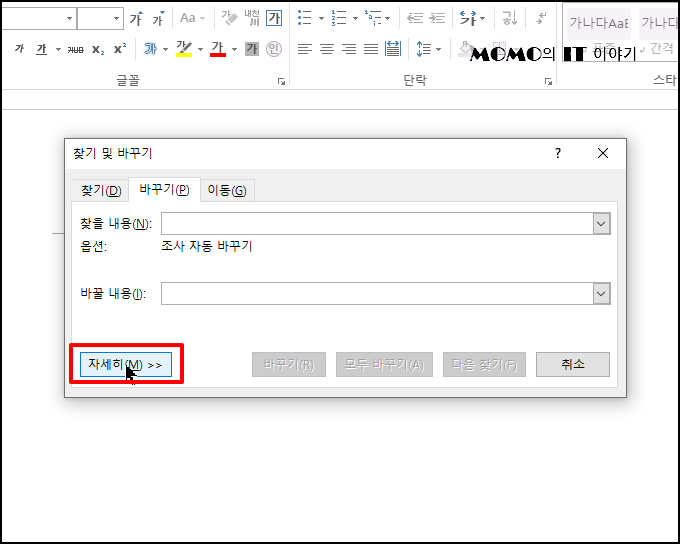Increase indent icon
Viewport: 680px width, 544px height.
[x=437, y=18]
